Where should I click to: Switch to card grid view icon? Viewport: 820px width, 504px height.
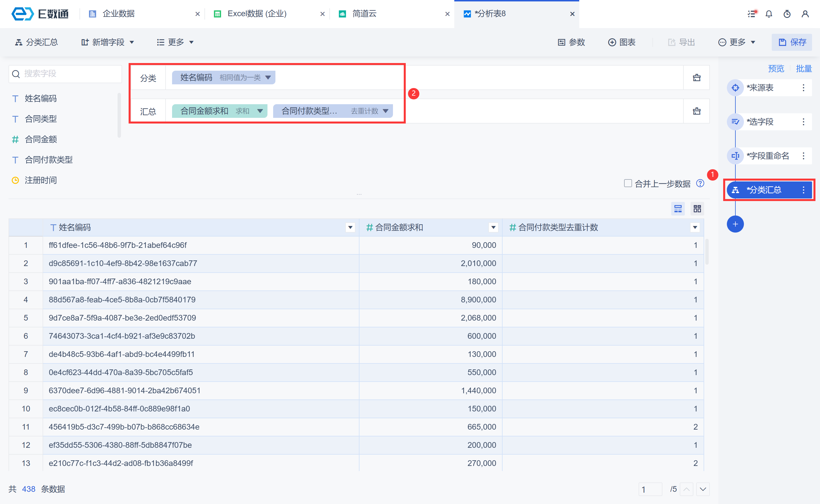[x=697, y=209]
